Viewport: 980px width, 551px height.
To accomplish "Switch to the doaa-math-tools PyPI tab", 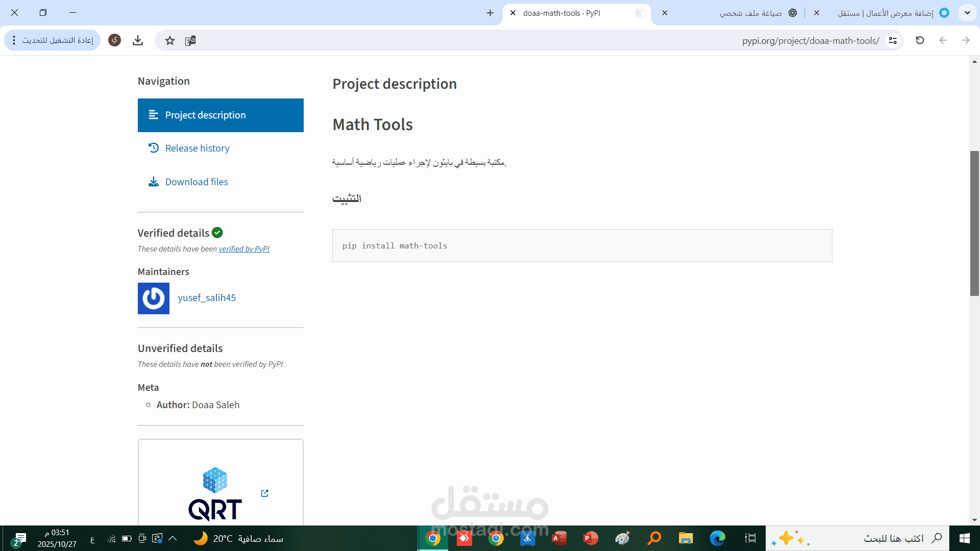I will [577, 13].
